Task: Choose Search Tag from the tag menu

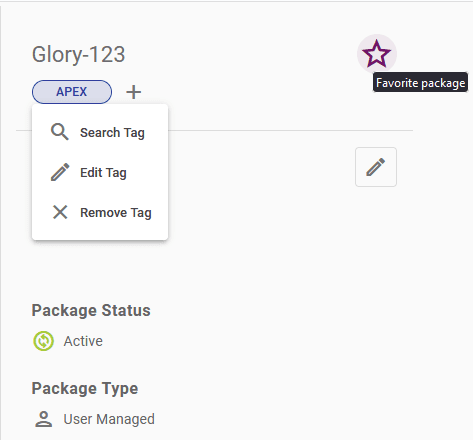Action: (x=100, y=132)
